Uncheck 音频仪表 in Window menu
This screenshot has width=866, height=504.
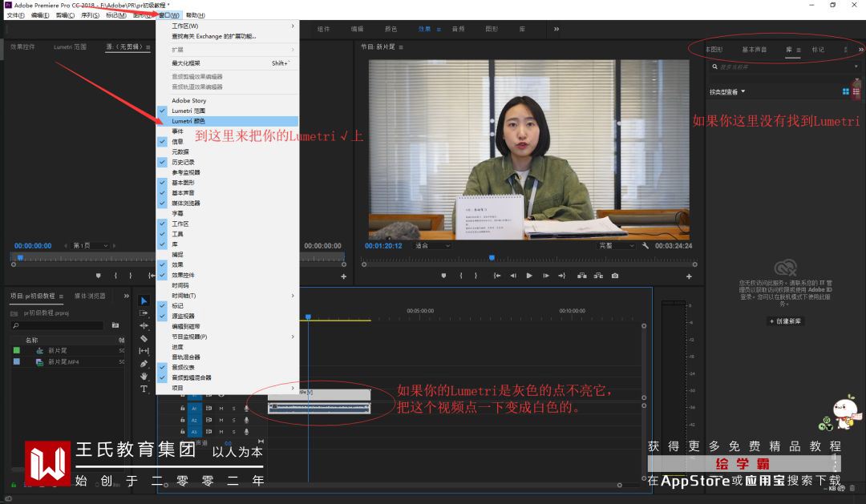coord(227,367)
